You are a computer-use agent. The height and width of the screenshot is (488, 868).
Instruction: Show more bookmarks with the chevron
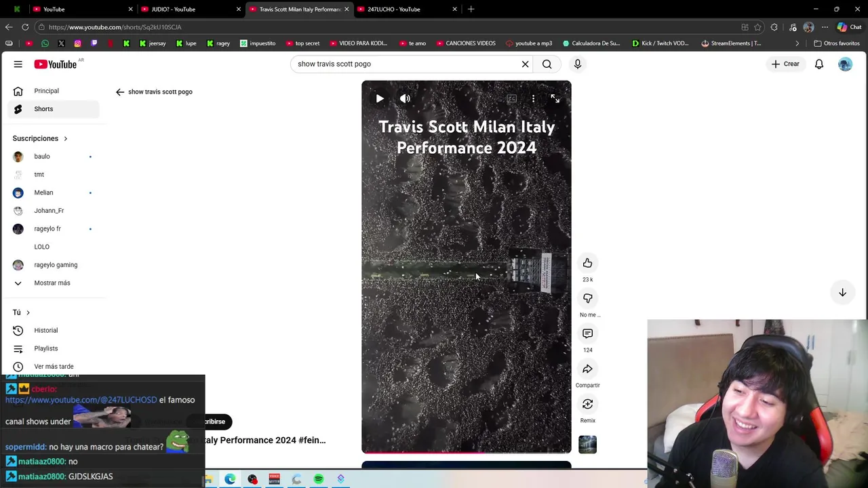[x=797, y=43]
